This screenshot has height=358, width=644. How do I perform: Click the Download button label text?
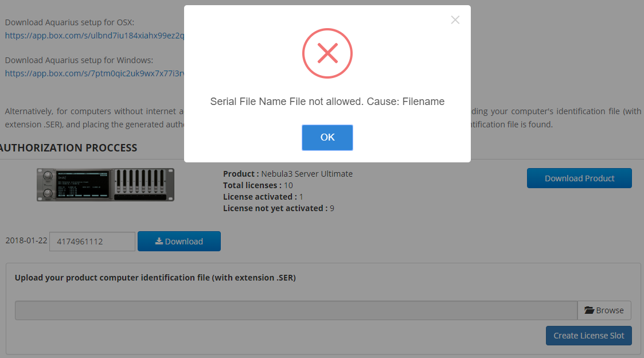click(184, 242)
